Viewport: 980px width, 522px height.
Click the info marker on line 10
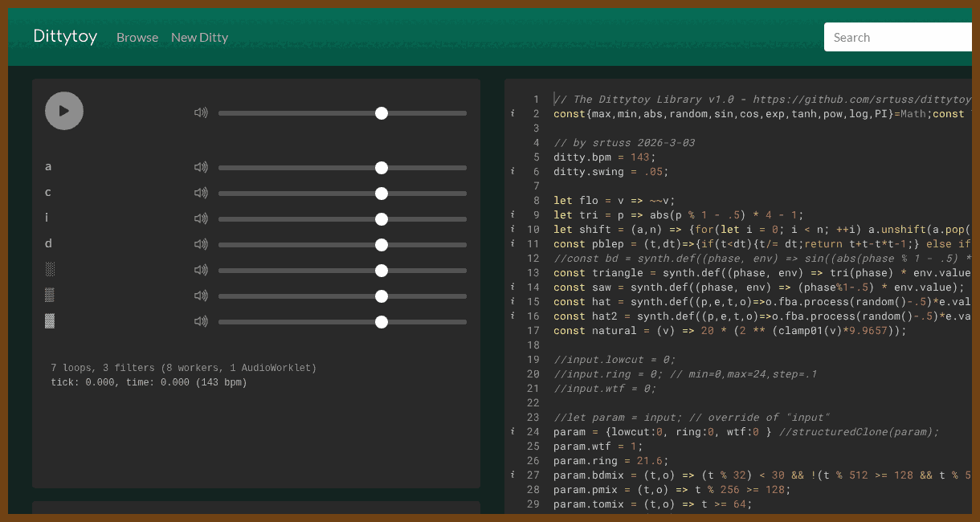click(x=512, y=230)
